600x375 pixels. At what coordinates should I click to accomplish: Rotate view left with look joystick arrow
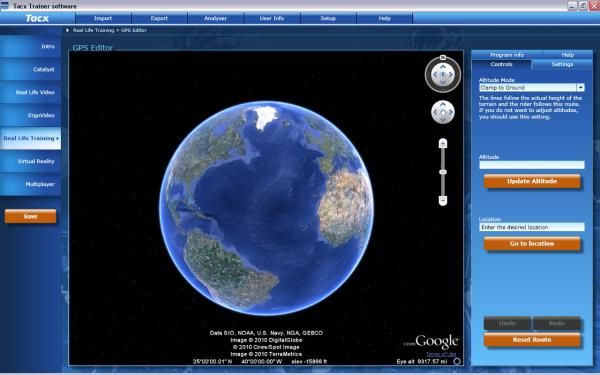[x=435, y=75]
